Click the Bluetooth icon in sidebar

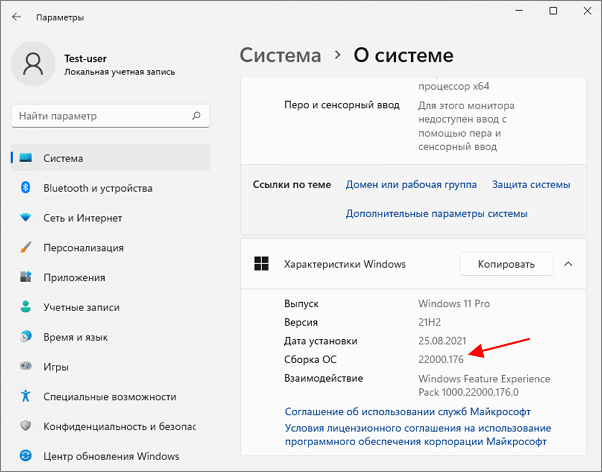point(25,187)
